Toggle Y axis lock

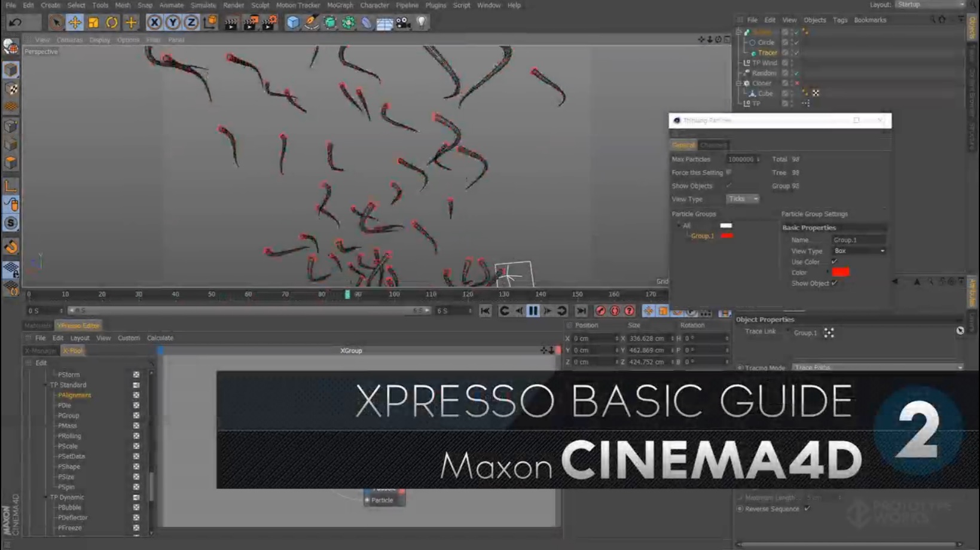pos(173,23)
